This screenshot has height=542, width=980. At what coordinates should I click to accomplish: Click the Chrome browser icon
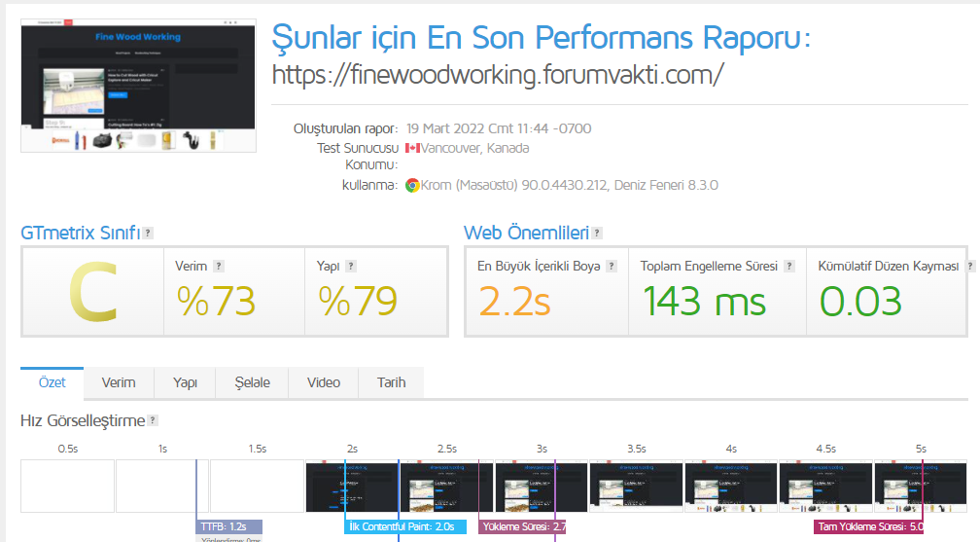click(x=412, y=185)
